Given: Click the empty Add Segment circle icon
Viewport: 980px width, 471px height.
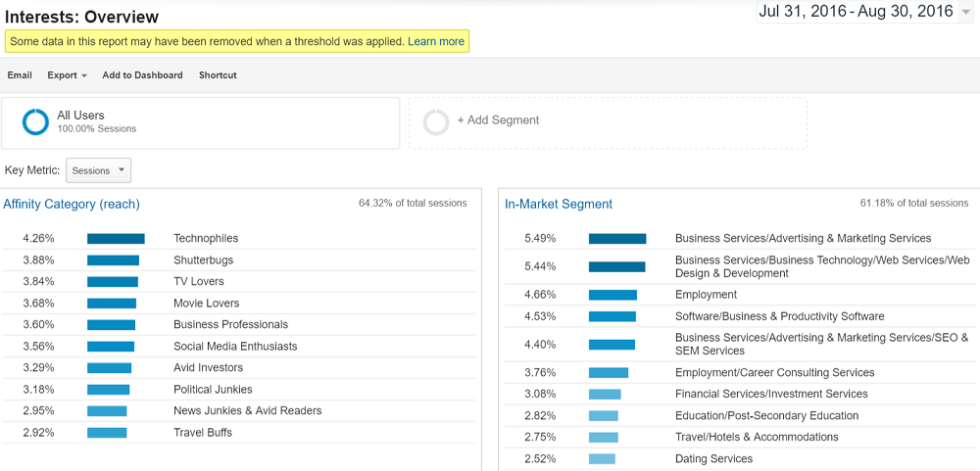Looking at the screenshot, I should click(436, 121).
